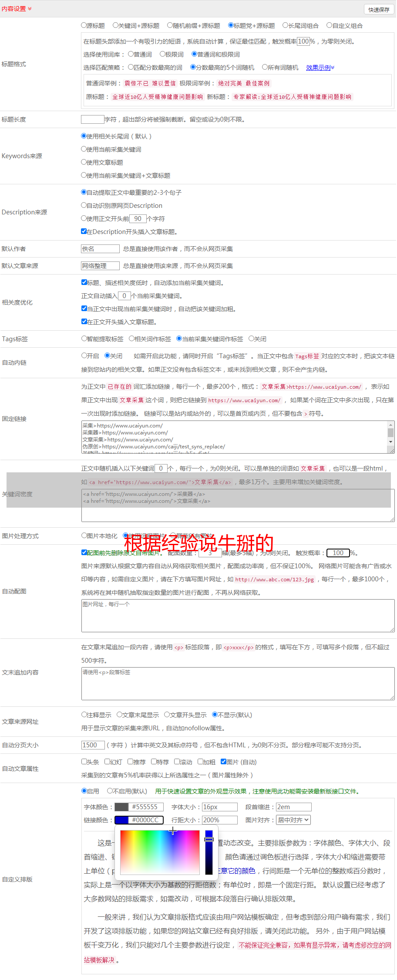
Task: Select 注释显示 for source URL
Action: pos(84,715)
